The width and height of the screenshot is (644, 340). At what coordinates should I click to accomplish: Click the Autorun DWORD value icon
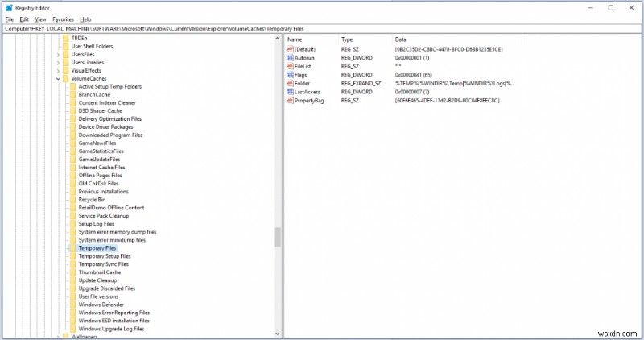[x=291, y=58]
